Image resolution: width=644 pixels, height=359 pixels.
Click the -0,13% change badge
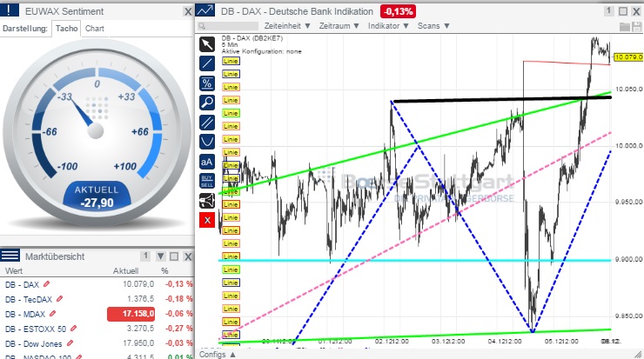[398, 11]
